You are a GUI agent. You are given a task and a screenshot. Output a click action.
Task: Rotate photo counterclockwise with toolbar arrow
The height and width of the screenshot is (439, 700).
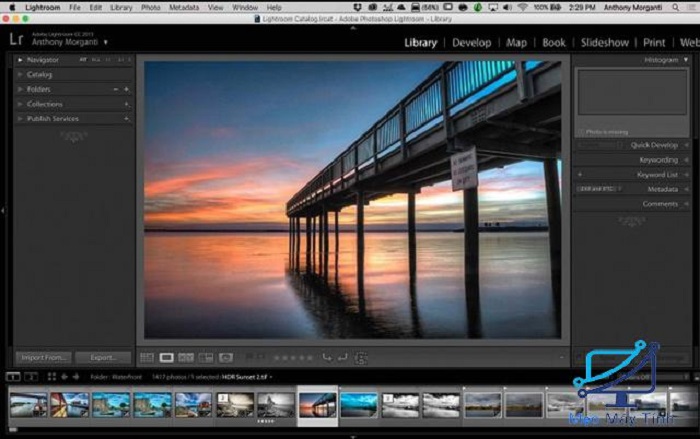click(327, 357)
